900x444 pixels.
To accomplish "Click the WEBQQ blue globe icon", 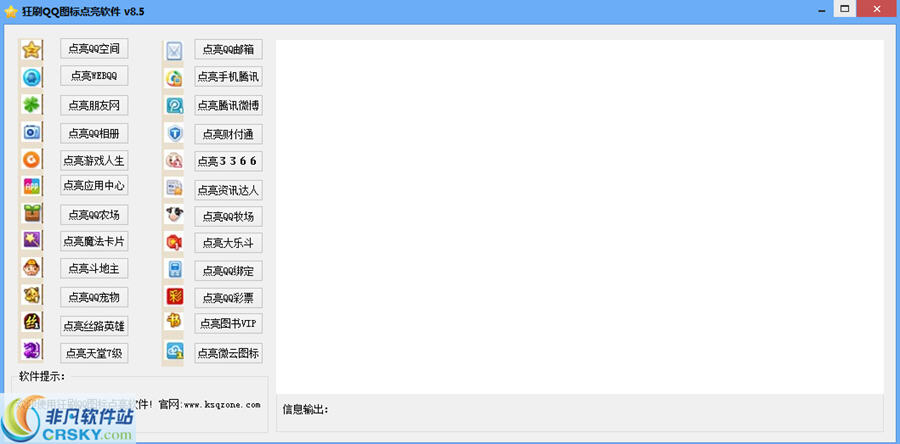I will (32, 77).
